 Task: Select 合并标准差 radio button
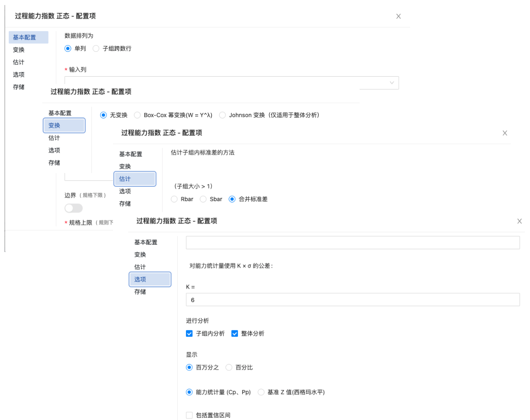pos(232,199)
